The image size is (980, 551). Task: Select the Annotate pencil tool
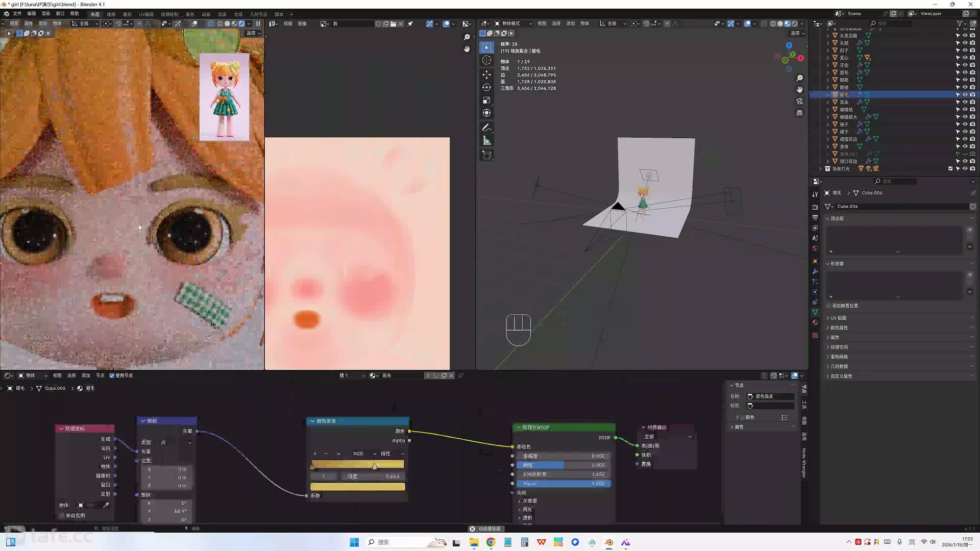click(x=486, y=128)
